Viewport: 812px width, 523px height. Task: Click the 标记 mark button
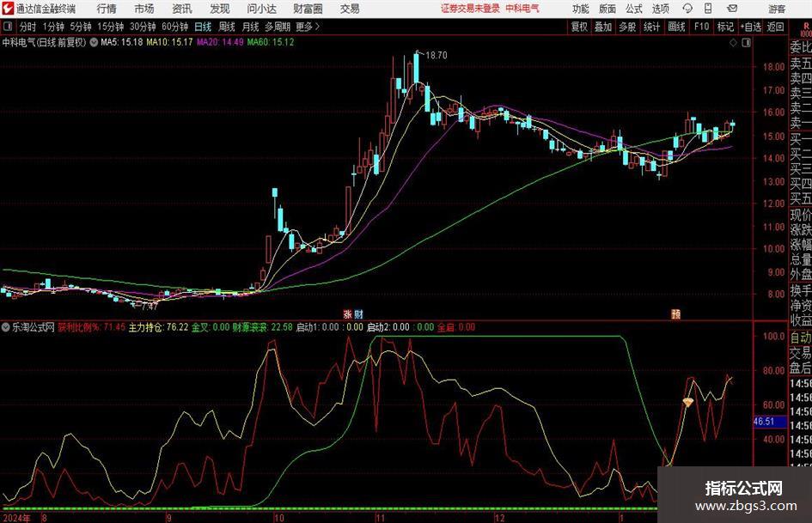725,27
